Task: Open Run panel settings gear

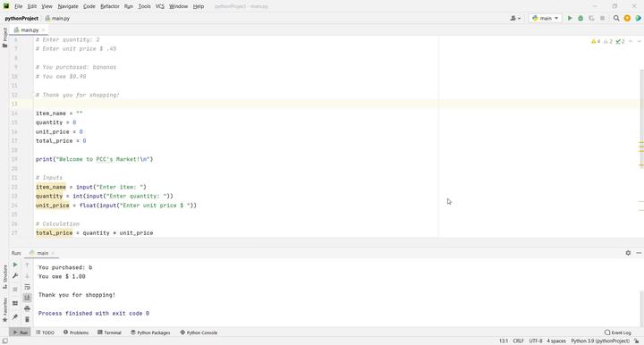Action: (628, 253)
